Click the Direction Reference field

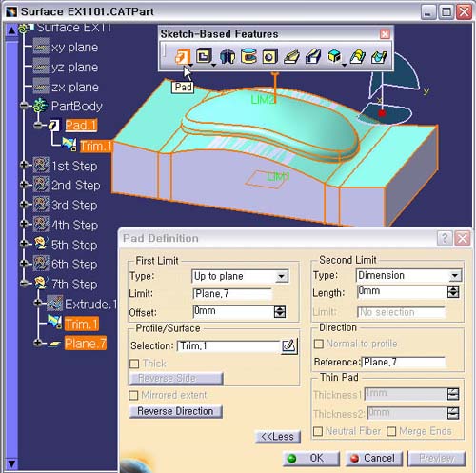click(x=404, y=362)
